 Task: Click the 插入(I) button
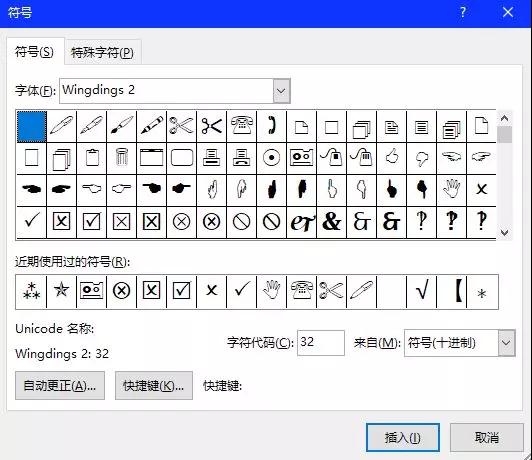pos(403,438)
